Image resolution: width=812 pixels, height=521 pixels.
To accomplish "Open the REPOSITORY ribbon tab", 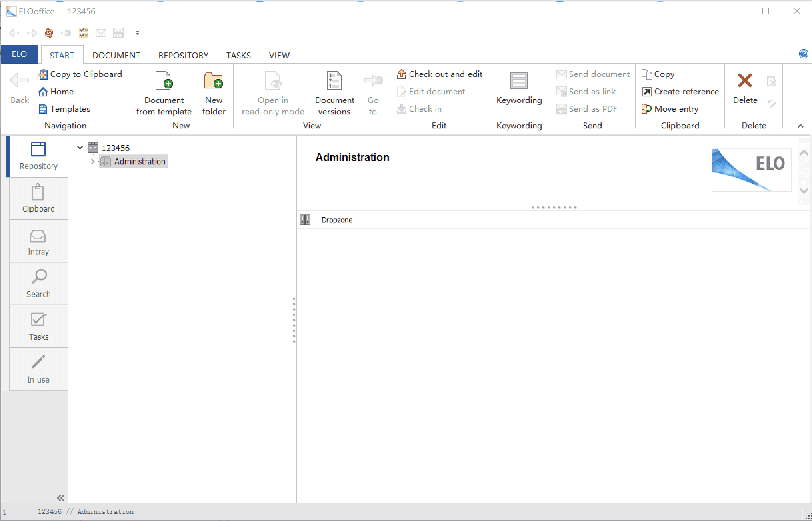I will click(x=183, y=55).
